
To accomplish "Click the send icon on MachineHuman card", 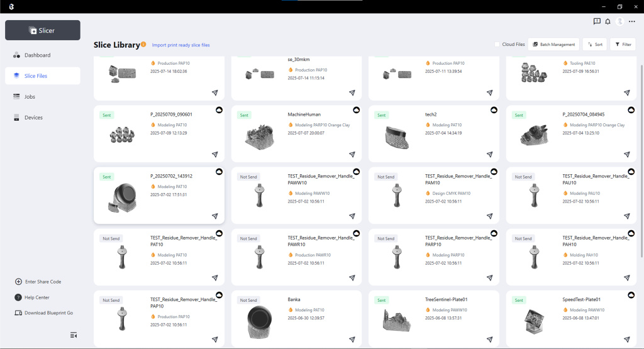I will click(x=352, y=154).
